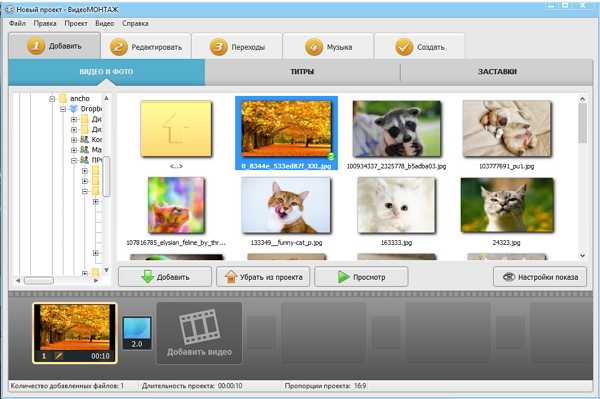Viewport: 600px width, 399px height.
Task: Click the 2.0 transition icon in the timeline
Action: click(137, 333)
